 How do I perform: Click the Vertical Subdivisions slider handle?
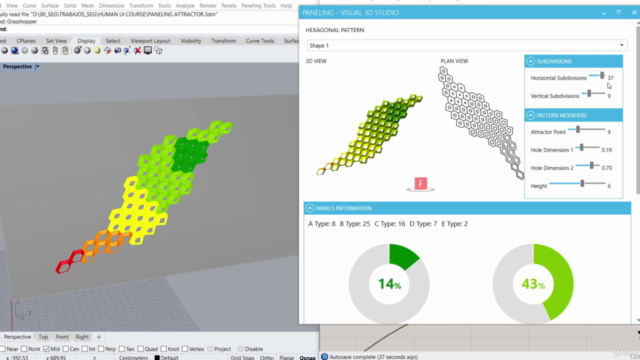coord(589,93)
